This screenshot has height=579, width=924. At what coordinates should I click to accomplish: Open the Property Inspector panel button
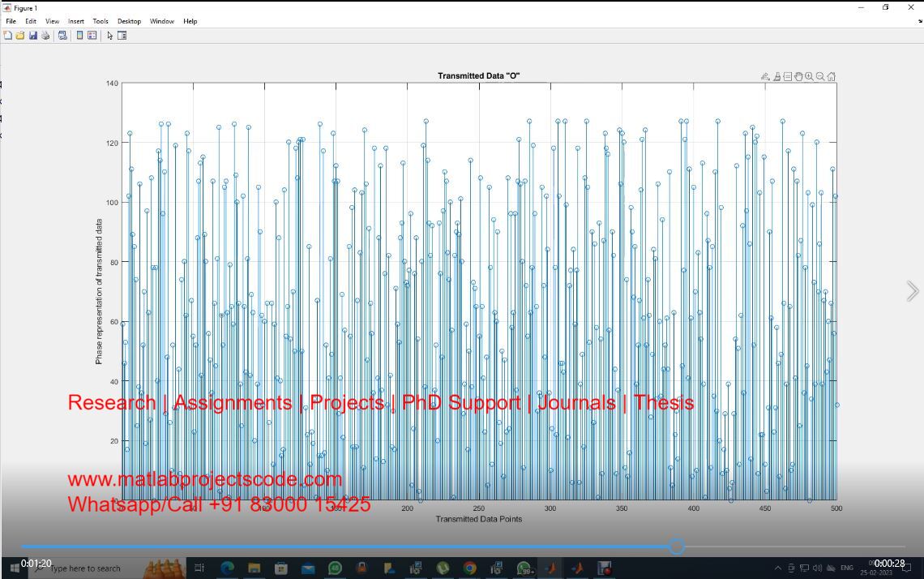point(122,36)
